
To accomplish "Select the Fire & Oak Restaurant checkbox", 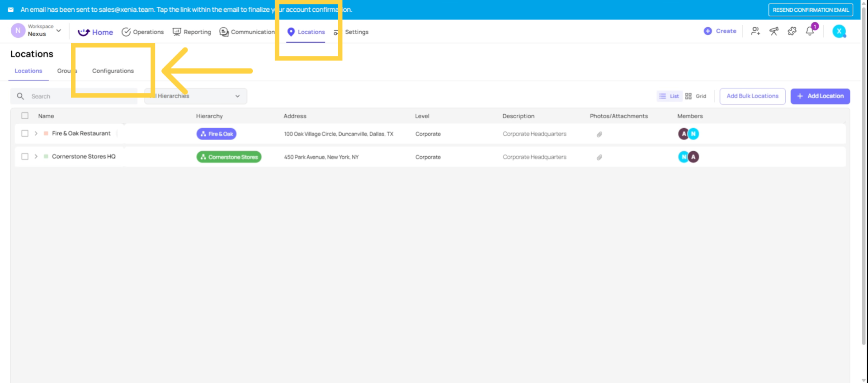I will pyautogui.click(x=25, y=133).
